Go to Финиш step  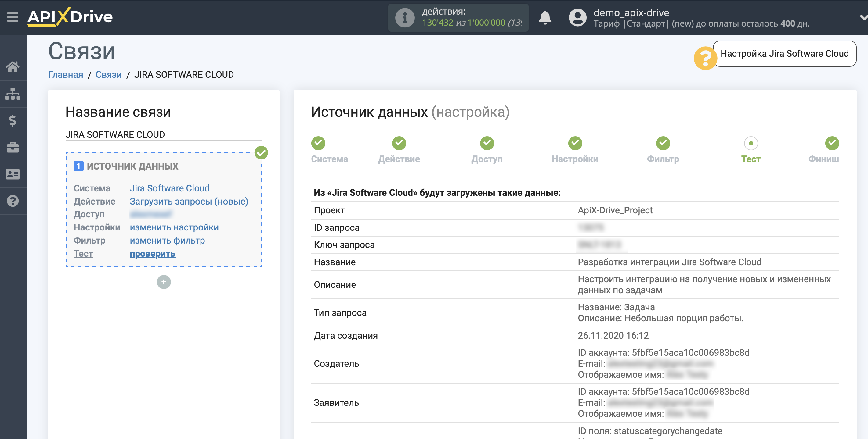(823, 159)
